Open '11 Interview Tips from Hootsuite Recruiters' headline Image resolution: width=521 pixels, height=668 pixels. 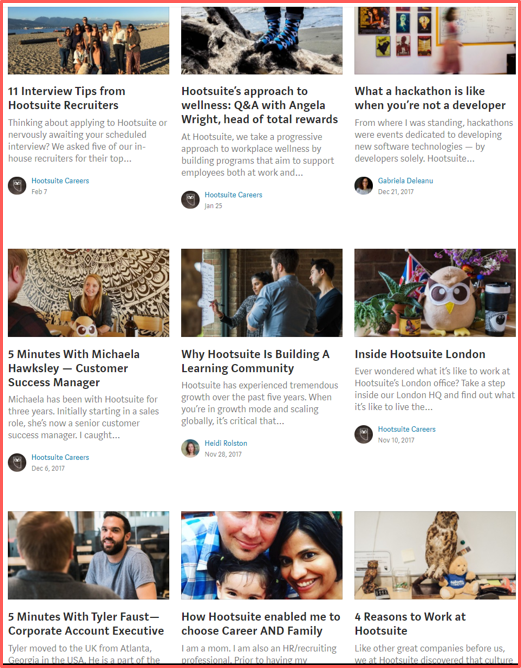[x=67, y=98]
